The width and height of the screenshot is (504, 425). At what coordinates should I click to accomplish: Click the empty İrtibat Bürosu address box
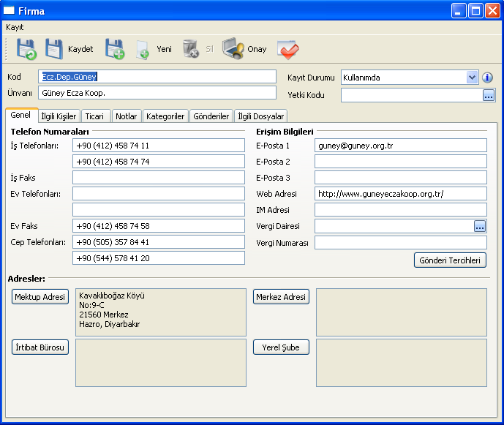pyautogui.click(x=161, y=363)
